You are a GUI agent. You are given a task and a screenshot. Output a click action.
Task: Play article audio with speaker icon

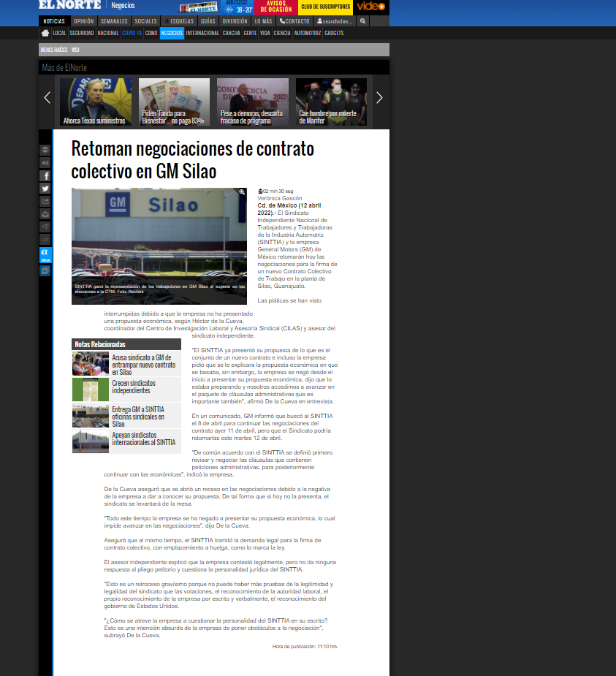pos(45,162)
